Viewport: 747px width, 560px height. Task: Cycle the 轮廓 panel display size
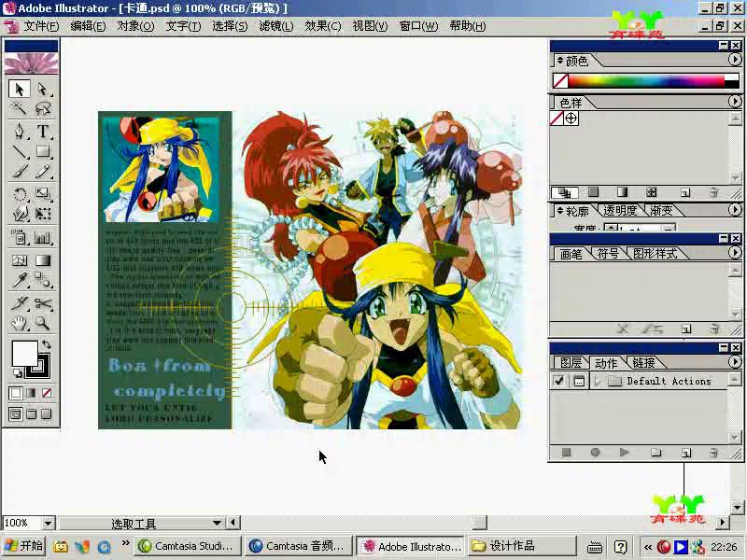pos(560,211)
